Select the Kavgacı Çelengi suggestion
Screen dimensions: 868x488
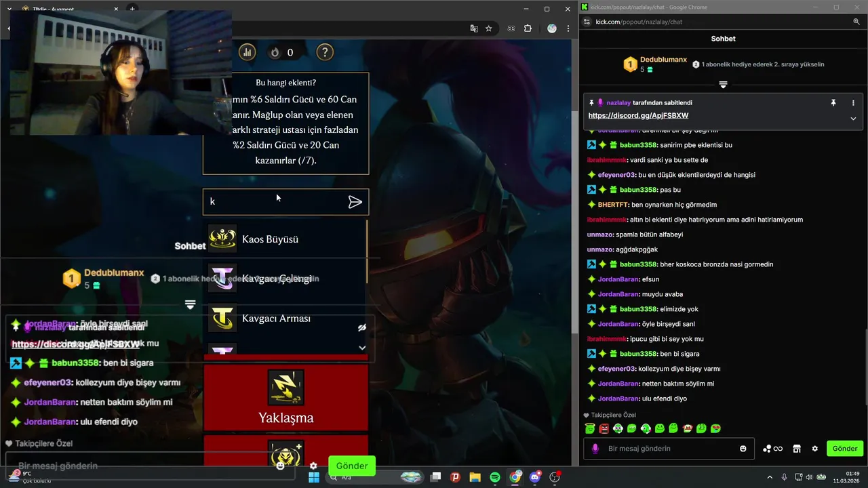[285, 279]
